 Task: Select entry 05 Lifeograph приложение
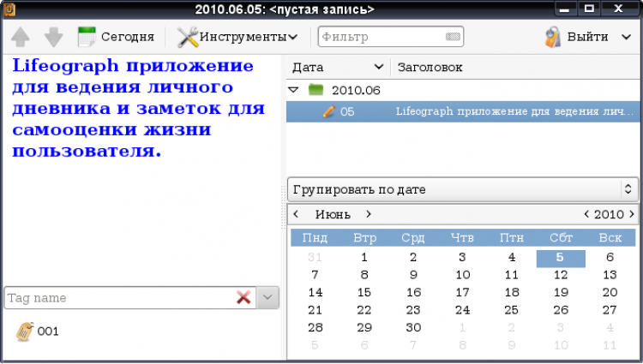coord(463,111)
